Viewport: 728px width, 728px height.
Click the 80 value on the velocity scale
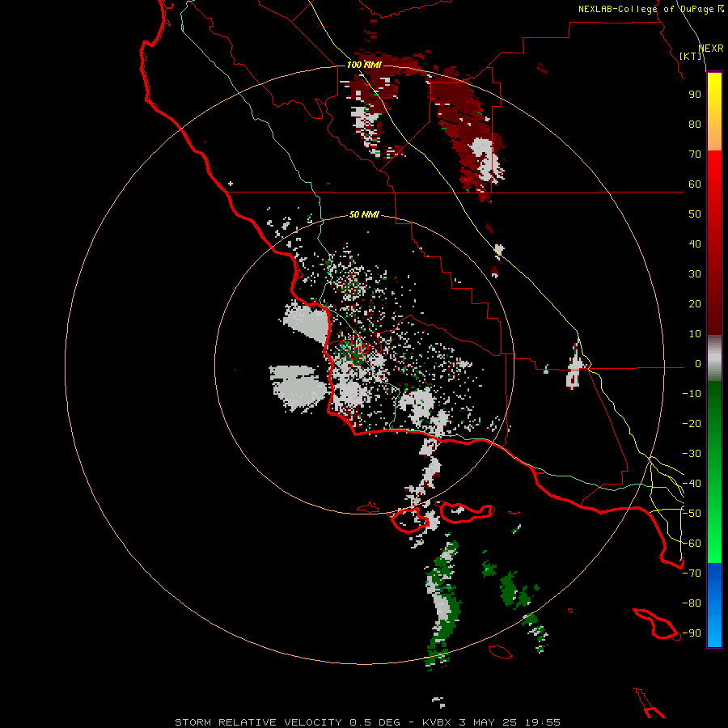[695, 125]
